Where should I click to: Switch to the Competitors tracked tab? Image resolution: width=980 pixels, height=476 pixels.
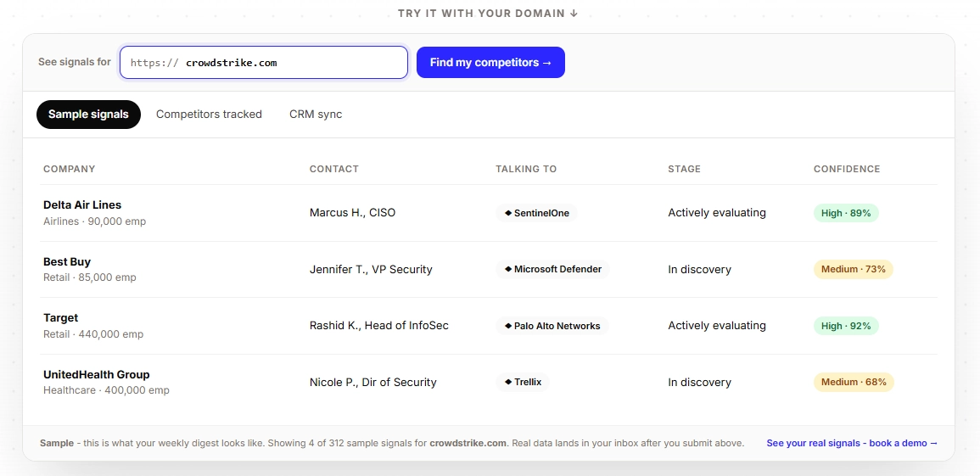(209, 115)
